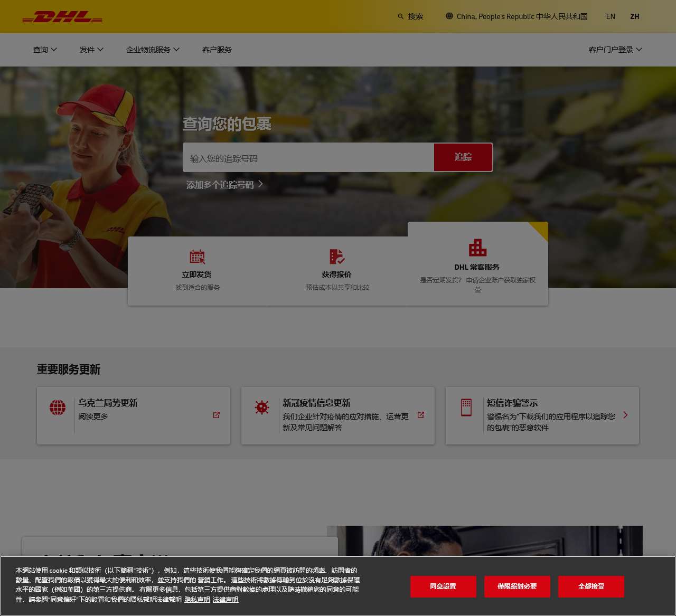Click the 短信诈骗警示 phone icon

pyautogui.click(x=466, y=407)
